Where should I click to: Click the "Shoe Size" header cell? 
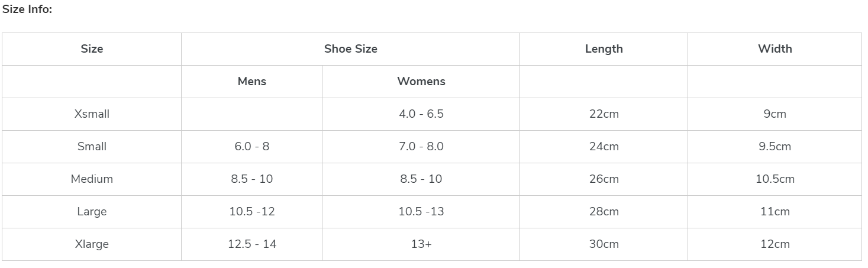[350, 49]
